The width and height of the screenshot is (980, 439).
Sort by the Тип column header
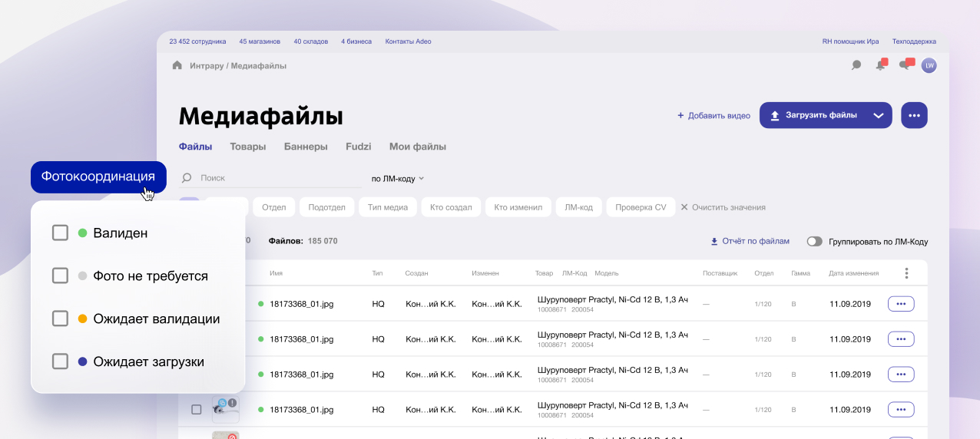pyautogui.click(x=377, y=273)
